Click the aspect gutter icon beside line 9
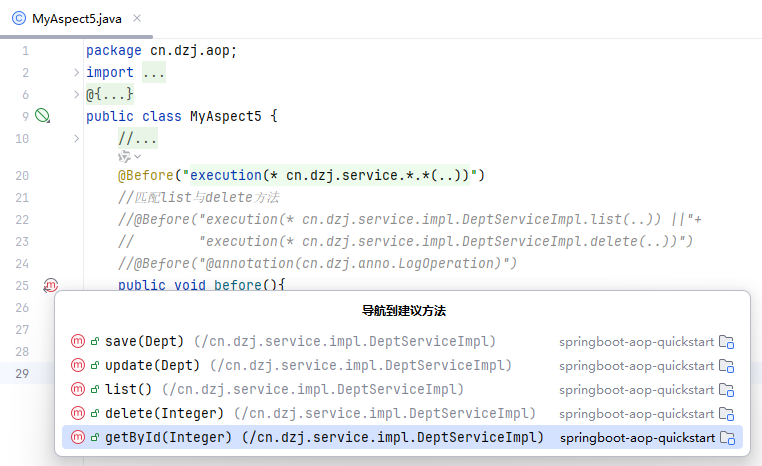This screenshot has height=466, width=762. click(x=42, y=116)
